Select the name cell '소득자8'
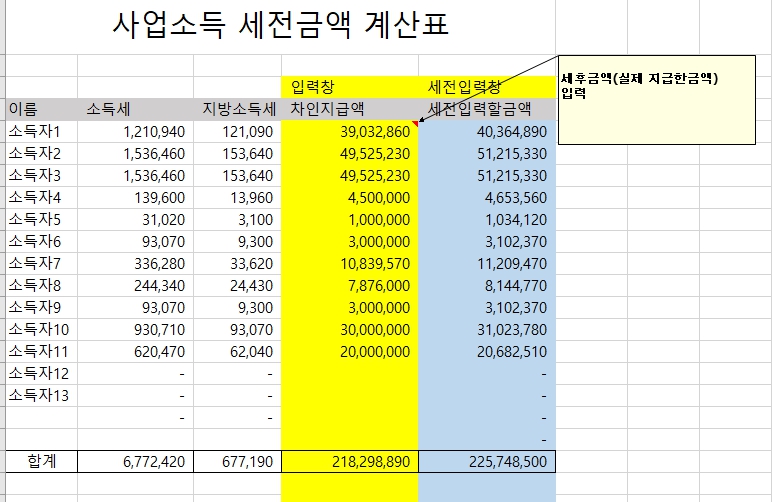772x502 pixels. pyautogui.click(x=41, y=285)
